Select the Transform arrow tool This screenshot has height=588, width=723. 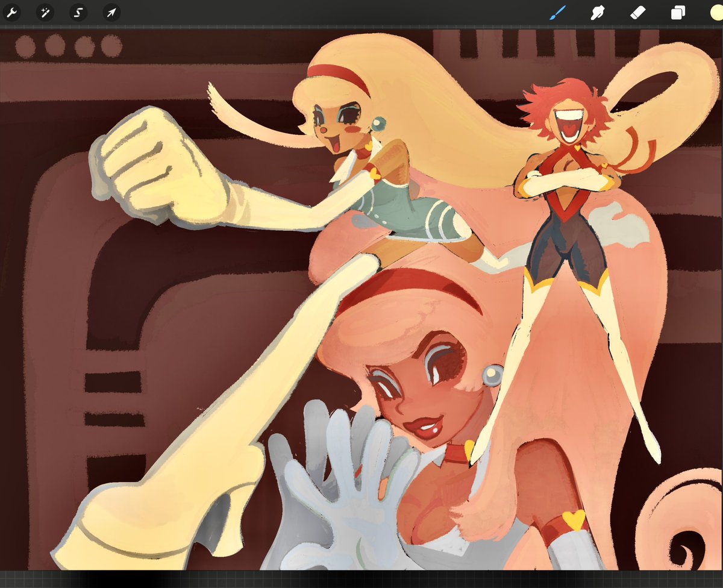click(111, 13)
